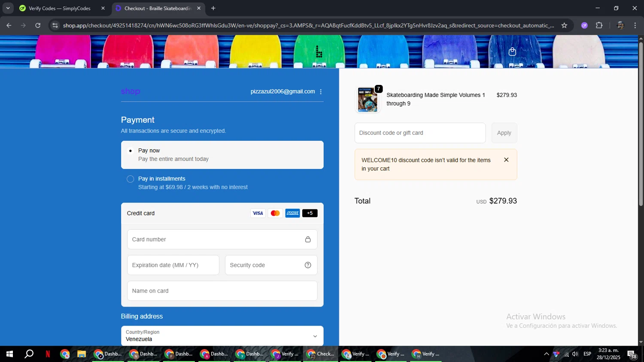Open the taskbar clock and date
644x362 pixels.
click(x=608, y=354)
